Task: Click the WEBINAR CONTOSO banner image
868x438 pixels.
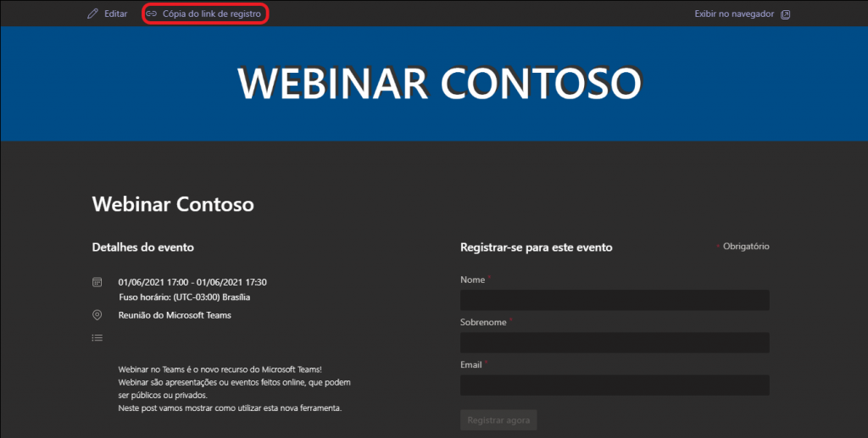Action: [x=434, y=84]
